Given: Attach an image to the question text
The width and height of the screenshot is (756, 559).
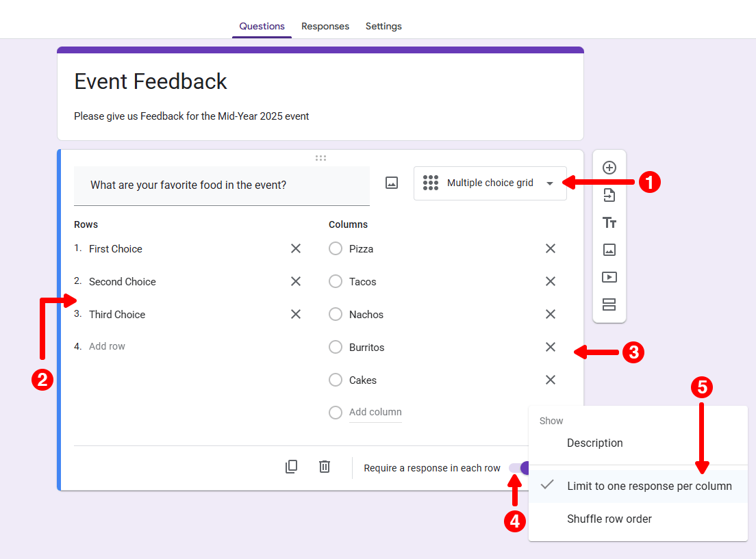Looking at the screenshot, I should (391, 182).
